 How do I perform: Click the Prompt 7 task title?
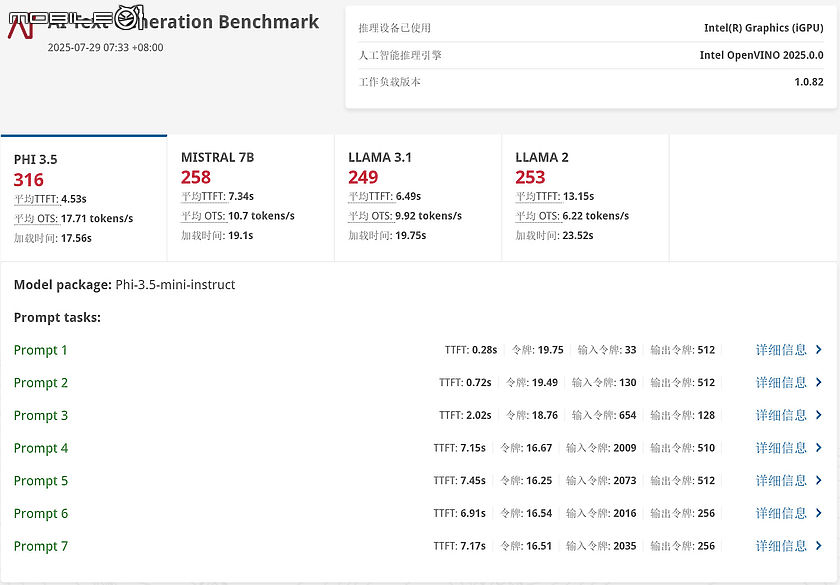[x=41, y=546]
